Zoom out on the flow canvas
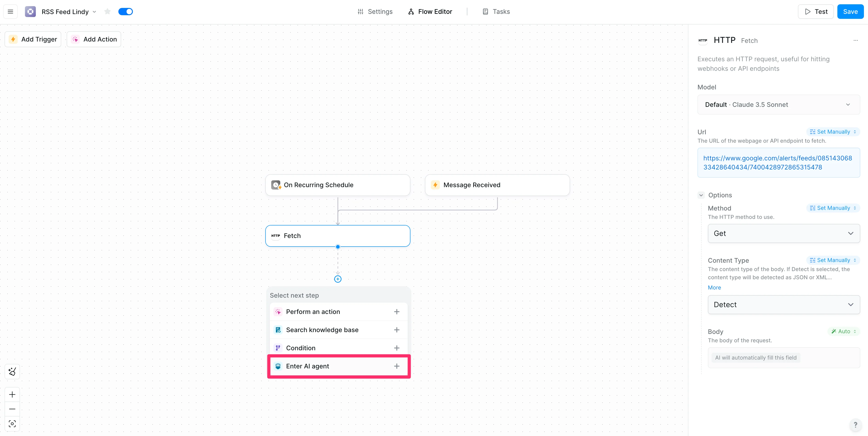Viewport: 868px width, 436px height. tap(12, 409)
